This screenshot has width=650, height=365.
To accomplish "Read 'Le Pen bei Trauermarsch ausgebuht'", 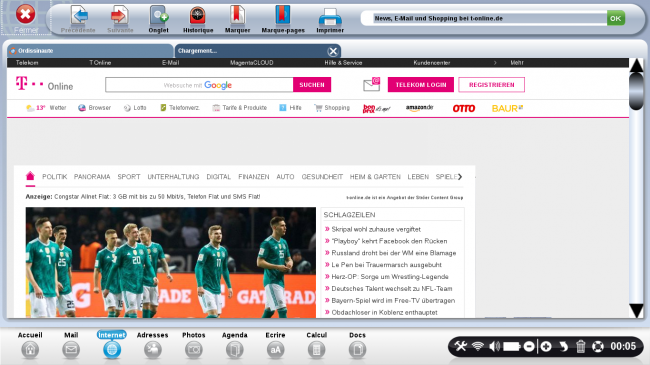I will click(x=386, y=265).
